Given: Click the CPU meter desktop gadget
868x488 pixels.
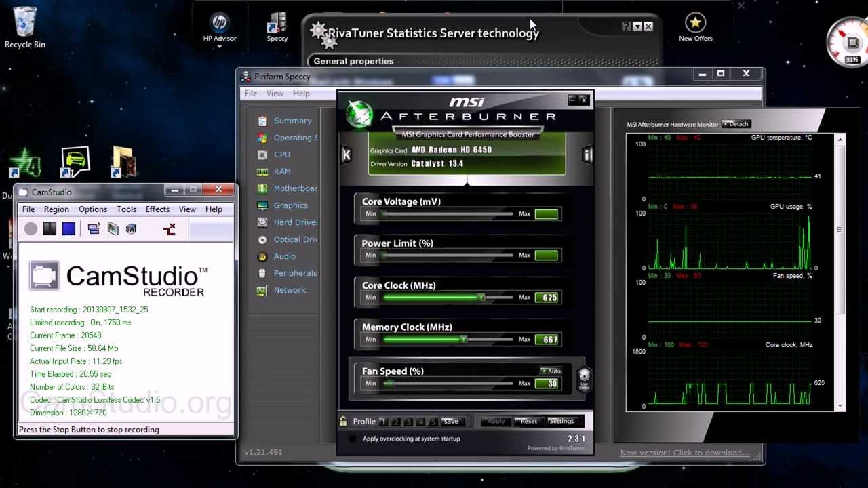Looking at the screenshot, I should (x=850, y=42).
